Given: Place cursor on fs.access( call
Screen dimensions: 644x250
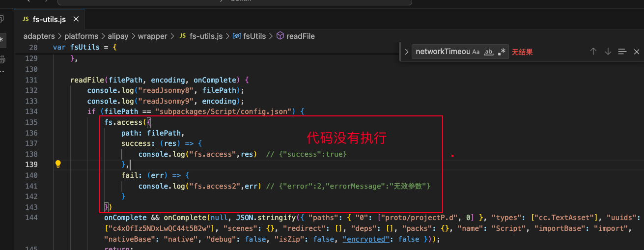Looking at the screenshot, I should click(125, 122).
